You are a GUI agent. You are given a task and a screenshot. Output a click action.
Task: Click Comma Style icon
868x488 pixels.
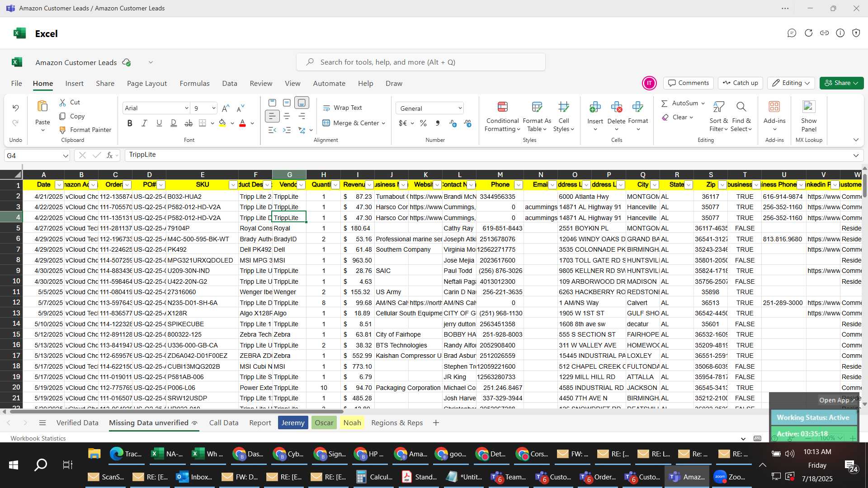[437, 123]
